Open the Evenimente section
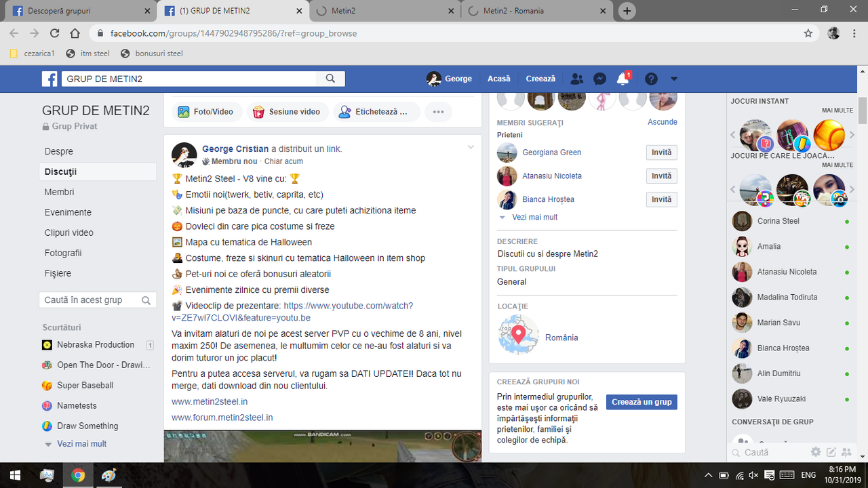Image resolution: width=868 pixels, height=488 pixels. (68, 212)
